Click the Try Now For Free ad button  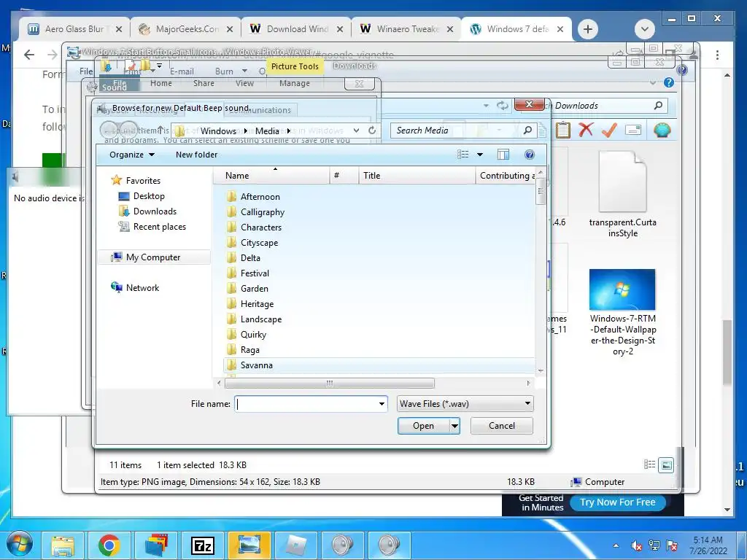618,502
